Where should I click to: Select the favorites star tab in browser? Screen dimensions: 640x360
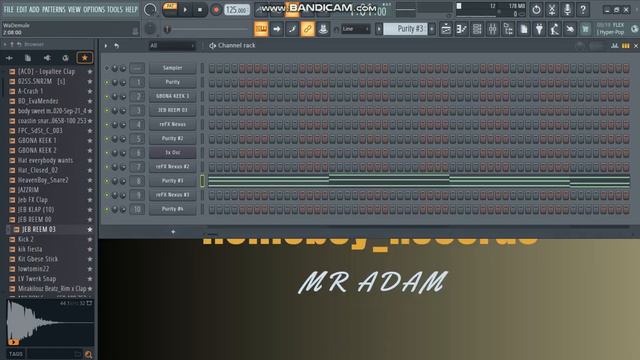point(84,58)
